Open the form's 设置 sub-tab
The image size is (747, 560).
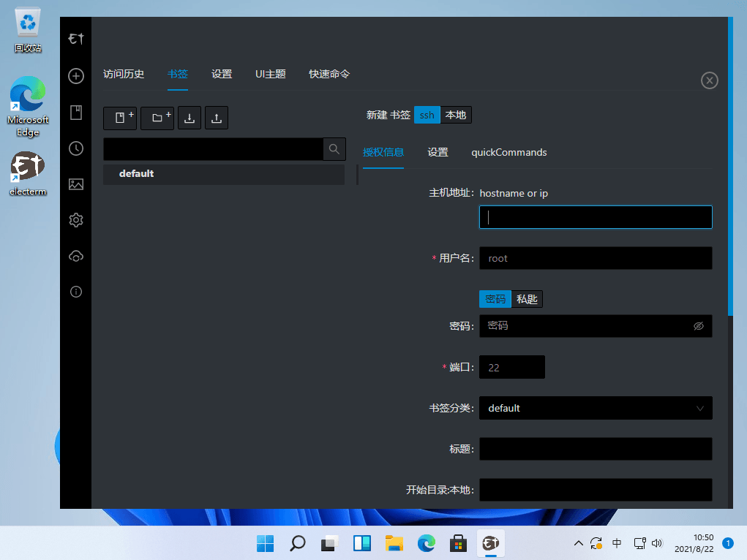coord(438,152)
